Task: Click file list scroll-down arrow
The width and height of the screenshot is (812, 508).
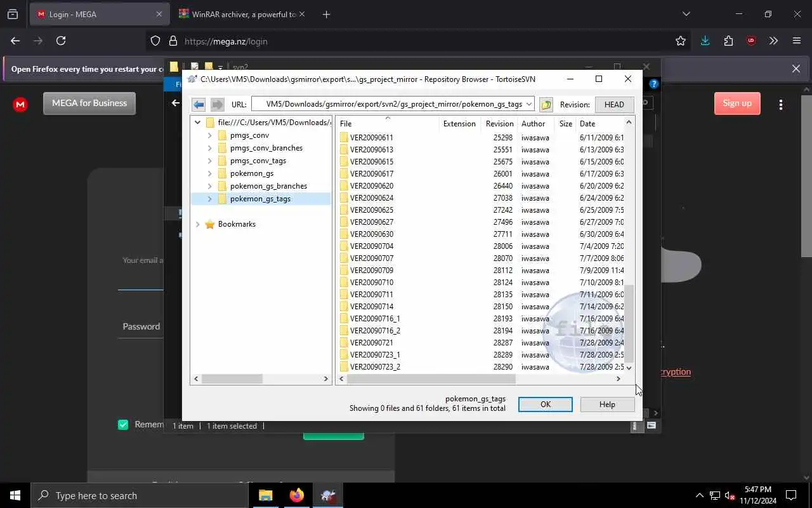Action: 629,368
